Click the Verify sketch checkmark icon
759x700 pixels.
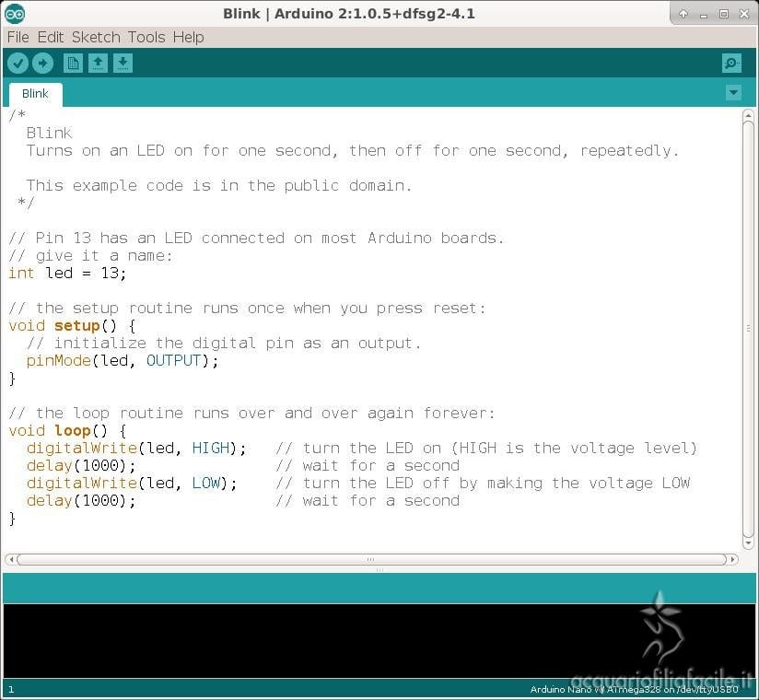[18, 63]
